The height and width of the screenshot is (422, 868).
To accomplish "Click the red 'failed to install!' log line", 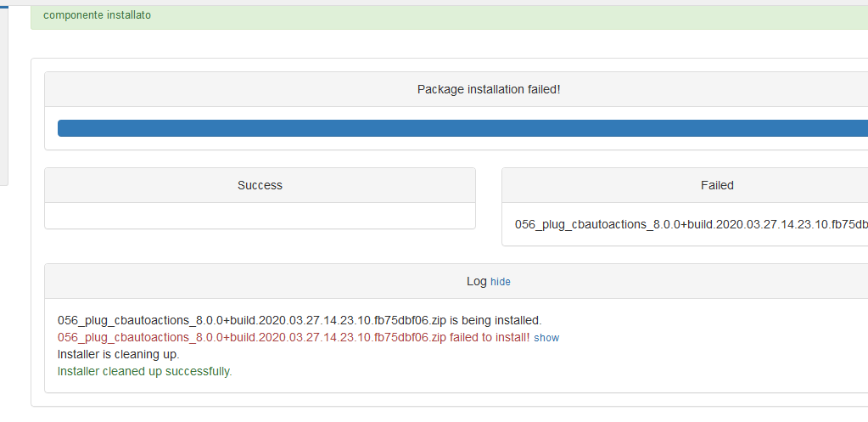I will (x=294, y=337).
